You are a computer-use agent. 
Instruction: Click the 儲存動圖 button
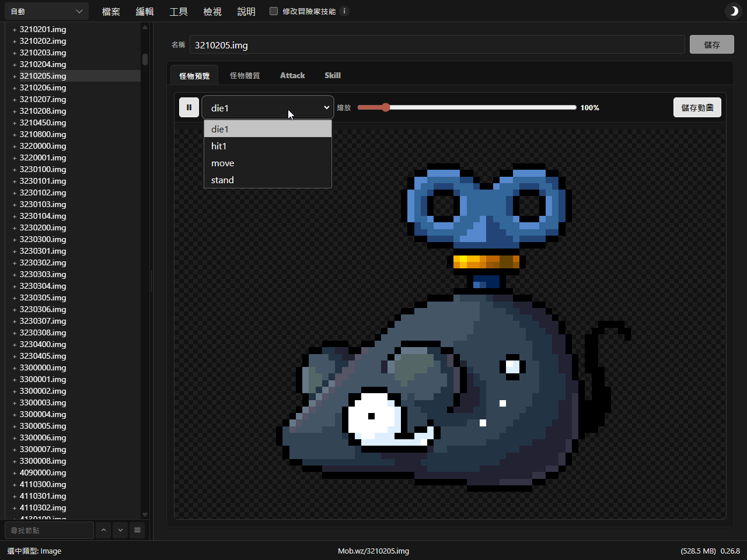point(697,107)
